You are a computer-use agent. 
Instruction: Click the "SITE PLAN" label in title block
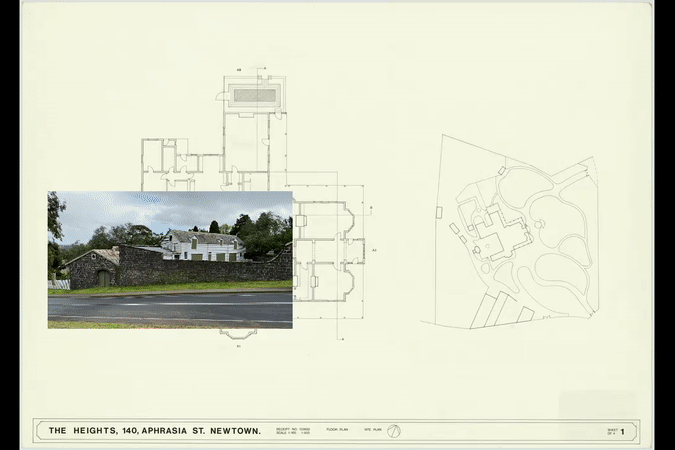click(373, 429)
